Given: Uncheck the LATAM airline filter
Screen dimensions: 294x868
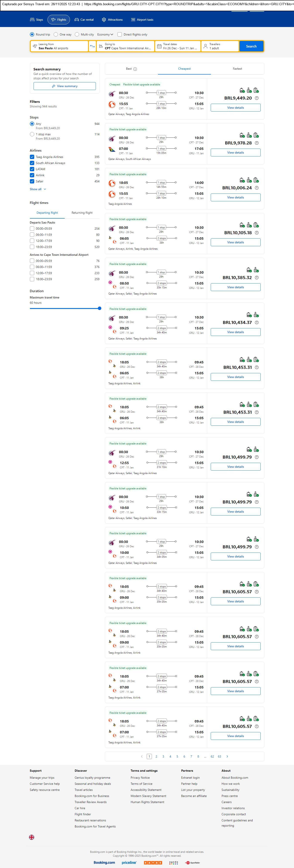Looking at the screenshot, I should [32, 169].
